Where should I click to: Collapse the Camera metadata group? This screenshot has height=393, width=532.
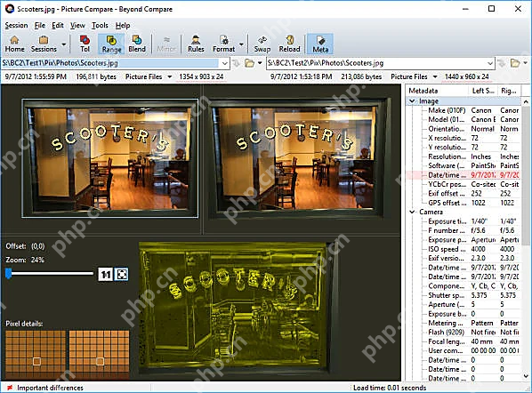pyautogui.click(x=412, y=212)
